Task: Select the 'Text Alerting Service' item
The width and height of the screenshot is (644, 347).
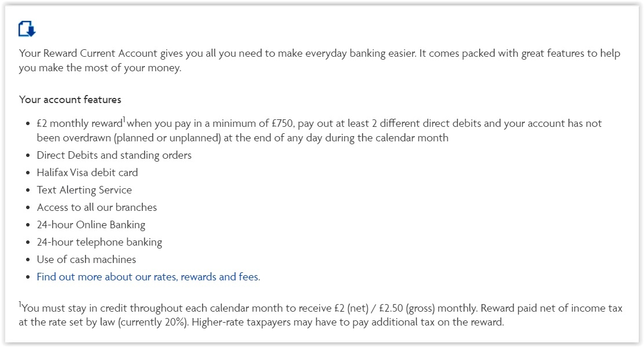Action: pyautogui.click(x=84, y=190)
